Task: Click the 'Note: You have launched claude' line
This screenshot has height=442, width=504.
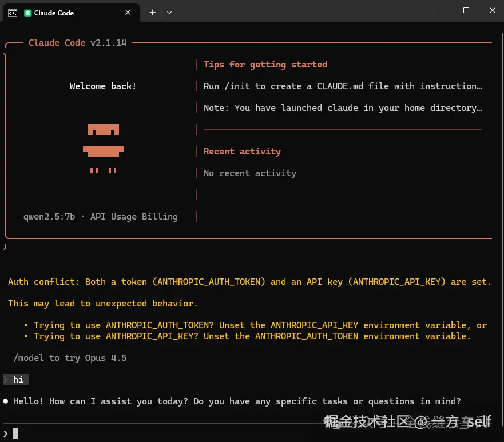Action: pos(343,108)
